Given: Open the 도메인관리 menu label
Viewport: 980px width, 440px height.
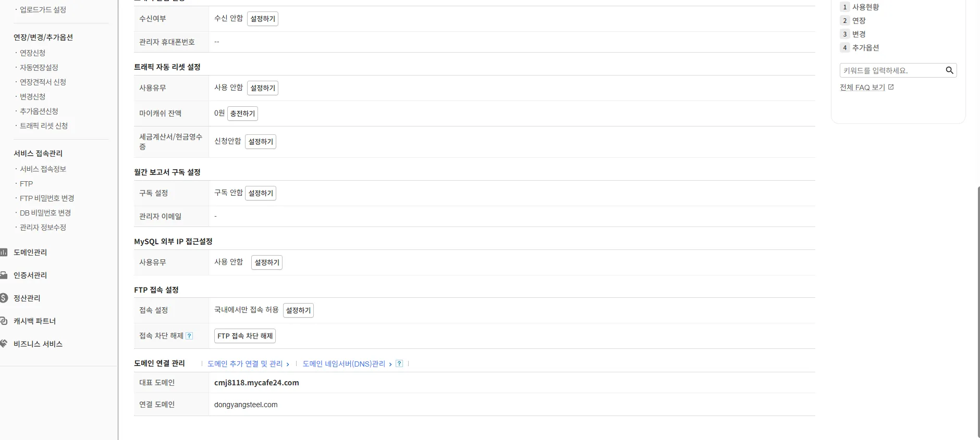Looking at the screenshot, I should tap(30, 252).
